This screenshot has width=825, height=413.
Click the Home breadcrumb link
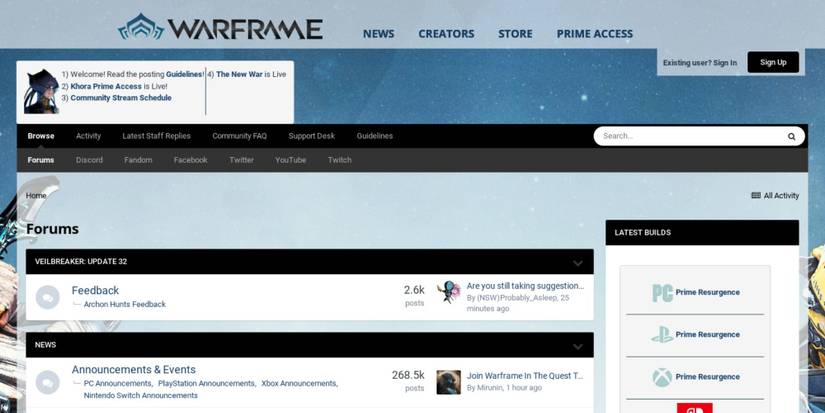pyautogui.click(x=36, y=195)
